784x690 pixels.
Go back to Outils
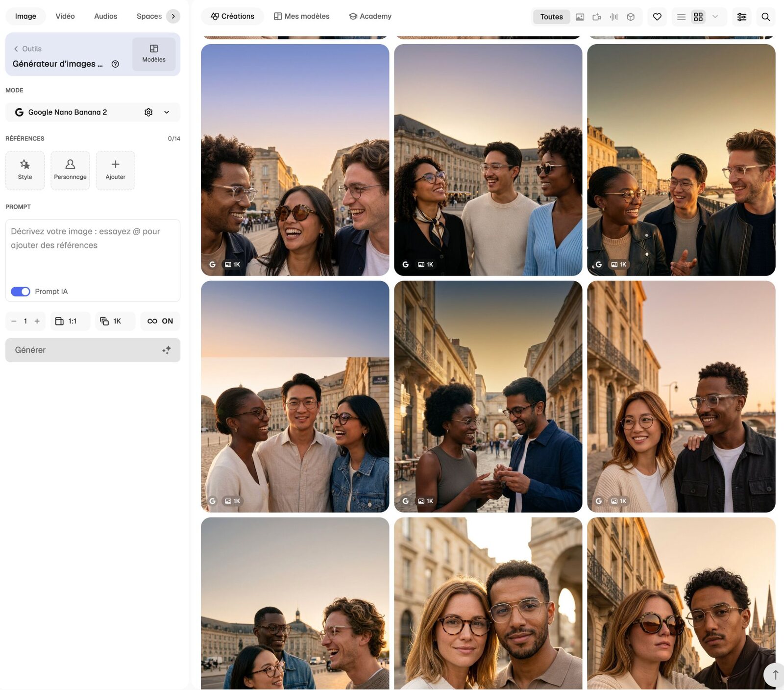[28, 49]
